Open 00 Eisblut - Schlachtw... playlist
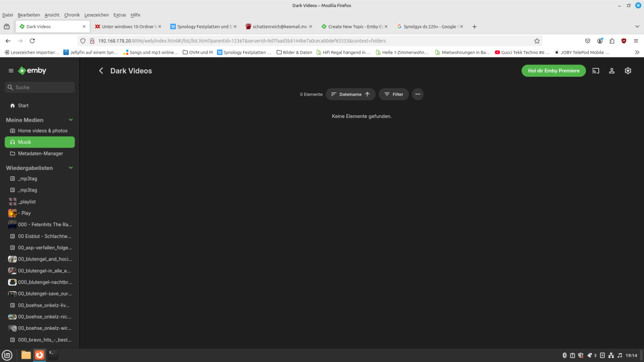The image size is (644, 362). (40, 236)
